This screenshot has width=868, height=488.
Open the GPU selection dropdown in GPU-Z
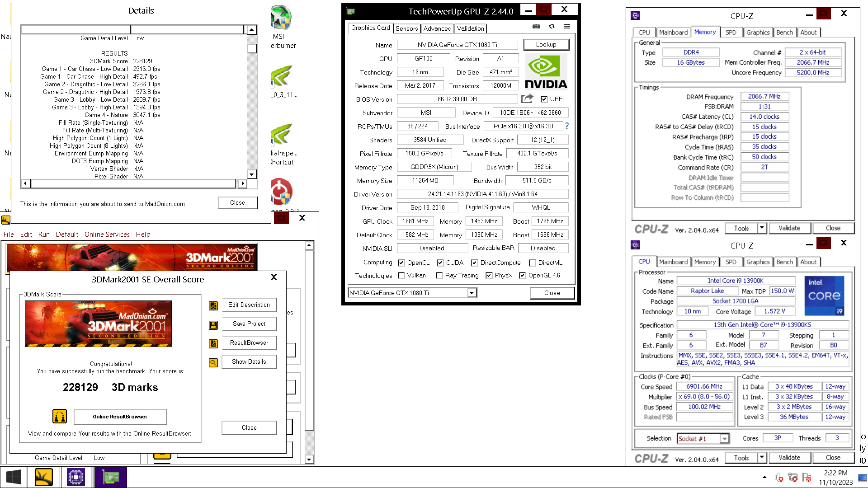tap(472, 293)
